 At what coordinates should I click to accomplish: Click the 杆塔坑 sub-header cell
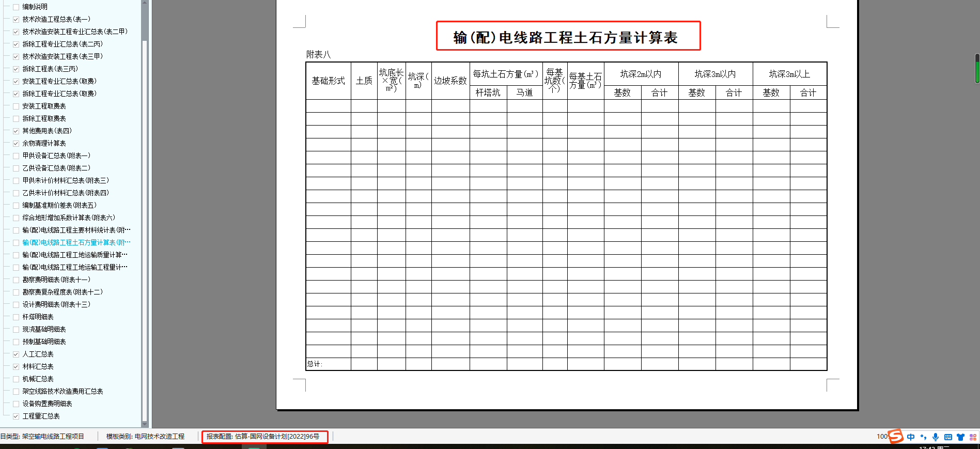[488, 92]
